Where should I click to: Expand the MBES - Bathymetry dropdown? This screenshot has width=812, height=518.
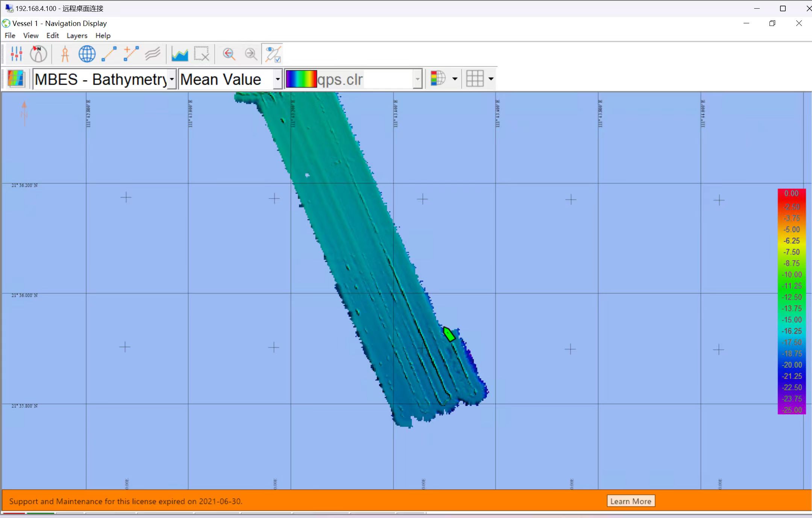(x=172, y=79)
